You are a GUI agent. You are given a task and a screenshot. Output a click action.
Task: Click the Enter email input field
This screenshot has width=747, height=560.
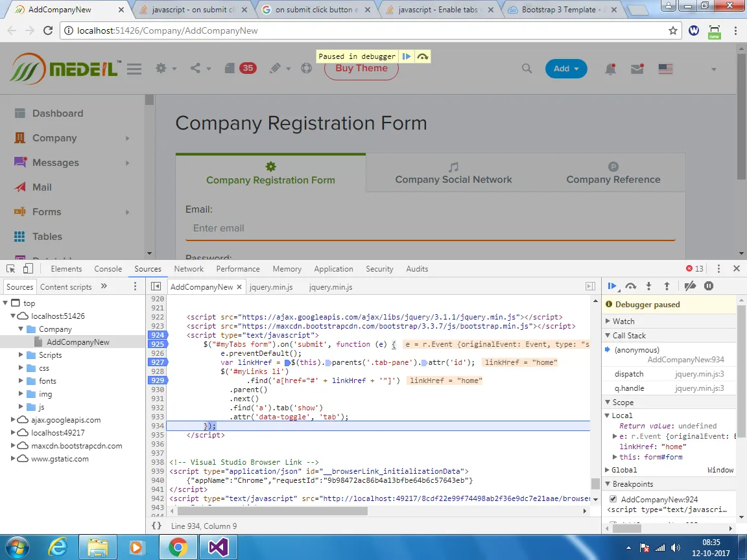coord(430,228)
